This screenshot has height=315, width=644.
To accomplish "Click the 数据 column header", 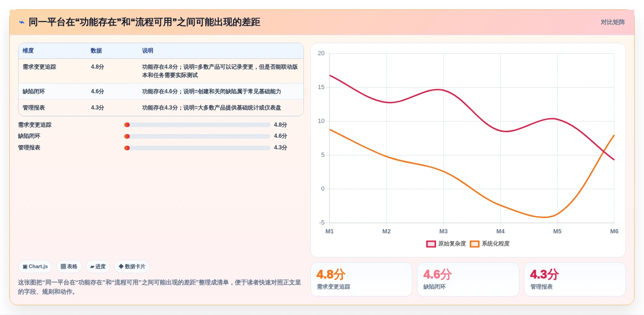I will [x=96, y=51].
